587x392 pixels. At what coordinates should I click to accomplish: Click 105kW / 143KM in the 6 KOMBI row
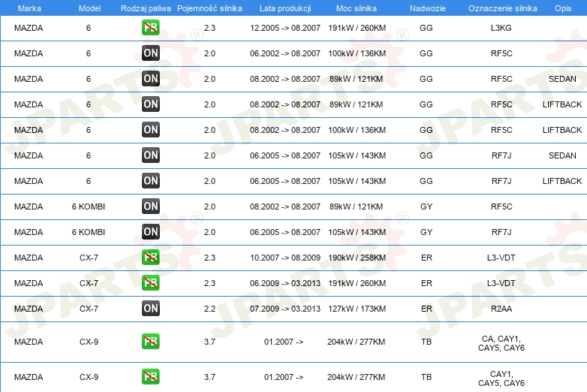pos(357,232)
